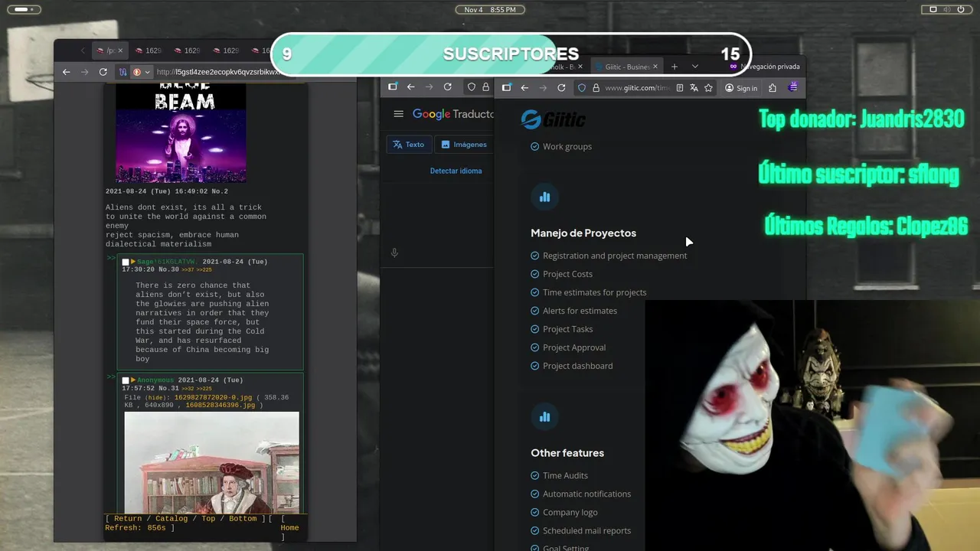Open dropdown arrow beside onion icon in address bar
This screenshot has width=980, height=551.
(147, 72)
